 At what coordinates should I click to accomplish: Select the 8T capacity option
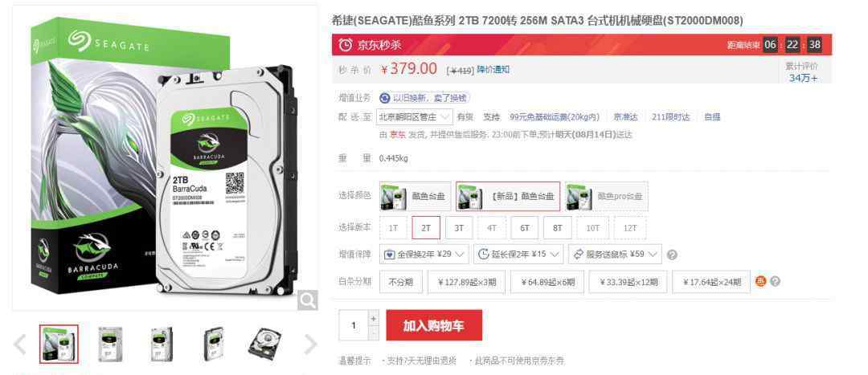pos(558,228)
